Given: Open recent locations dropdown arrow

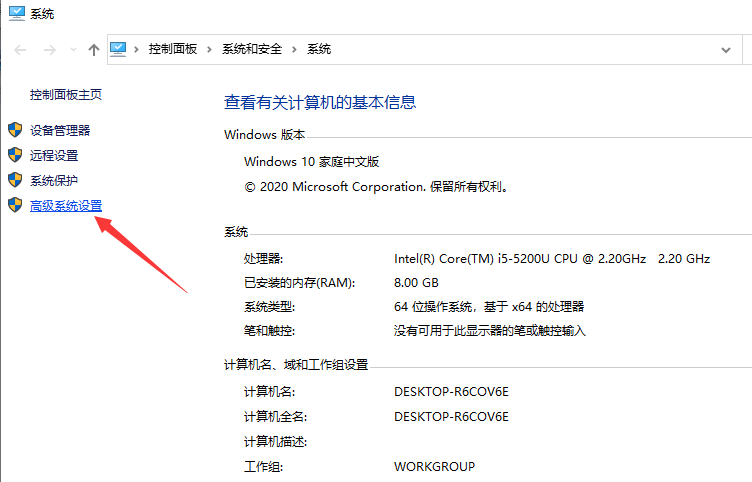Looking at the screenshot, I should (73, 49).
